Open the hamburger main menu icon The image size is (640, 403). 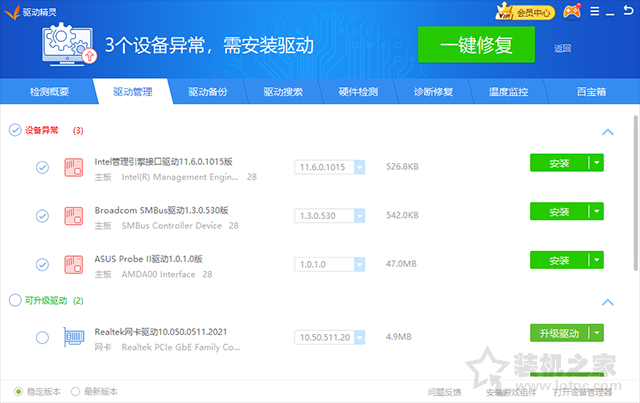(595, 11)
